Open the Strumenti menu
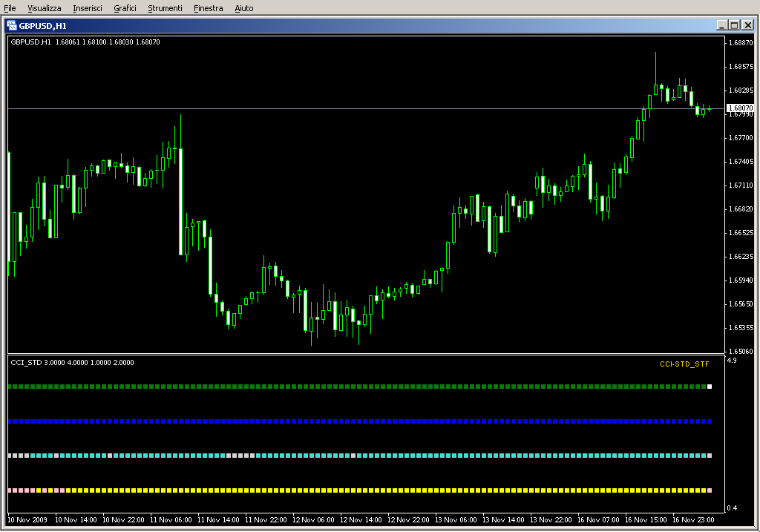The height and width of the screenshot is (532, 760). coord(165,8)
